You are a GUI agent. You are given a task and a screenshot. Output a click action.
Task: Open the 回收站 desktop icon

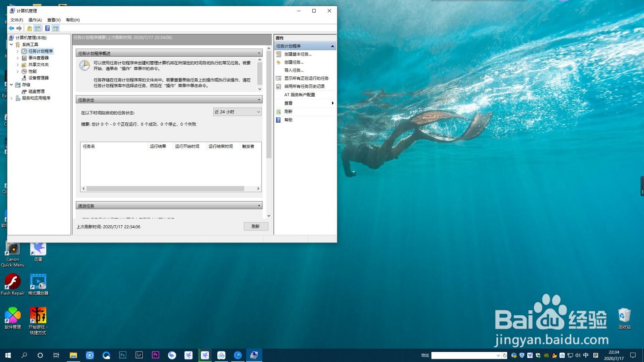pyautogui.click(x=624, y=319)
